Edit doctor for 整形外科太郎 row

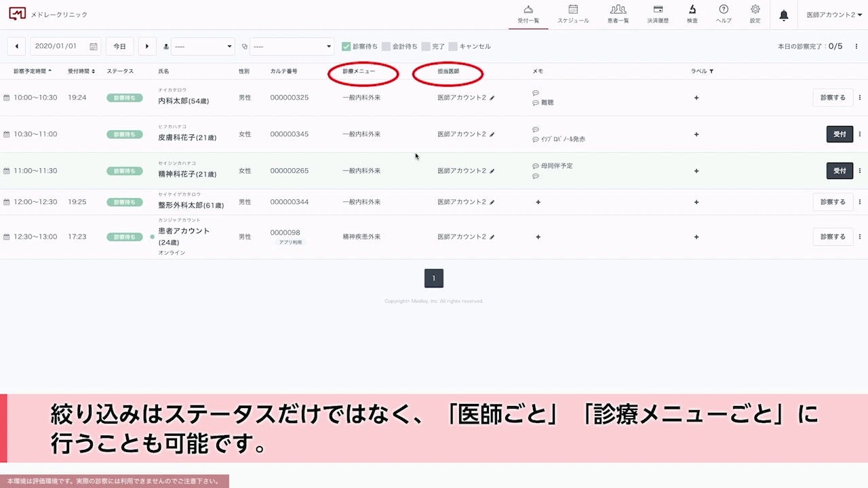pos(492,202)
